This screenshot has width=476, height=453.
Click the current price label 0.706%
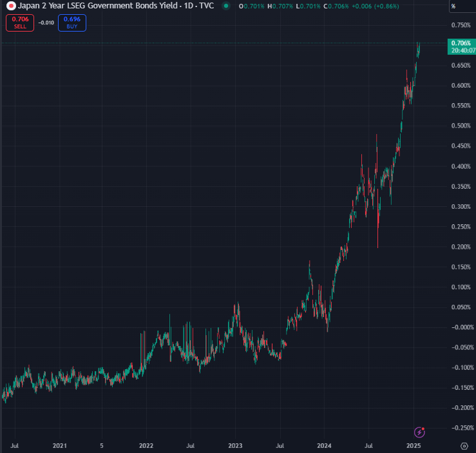coord(462,47)
